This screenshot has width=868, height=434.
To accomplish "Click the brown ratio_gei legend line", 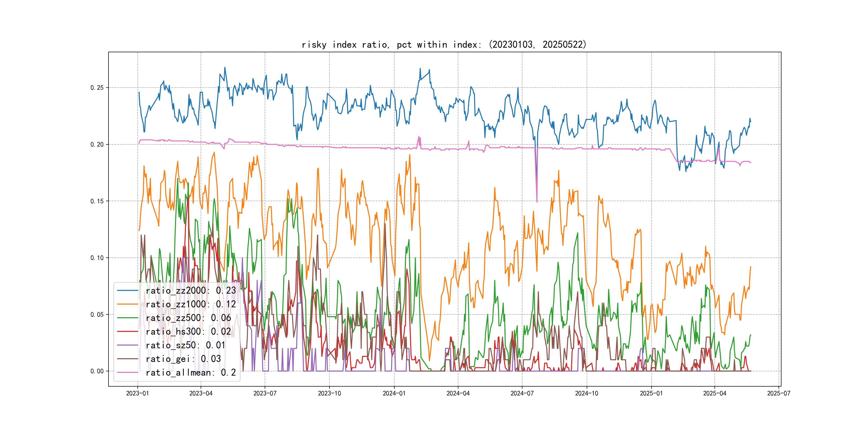I will [x=127, y=359].
